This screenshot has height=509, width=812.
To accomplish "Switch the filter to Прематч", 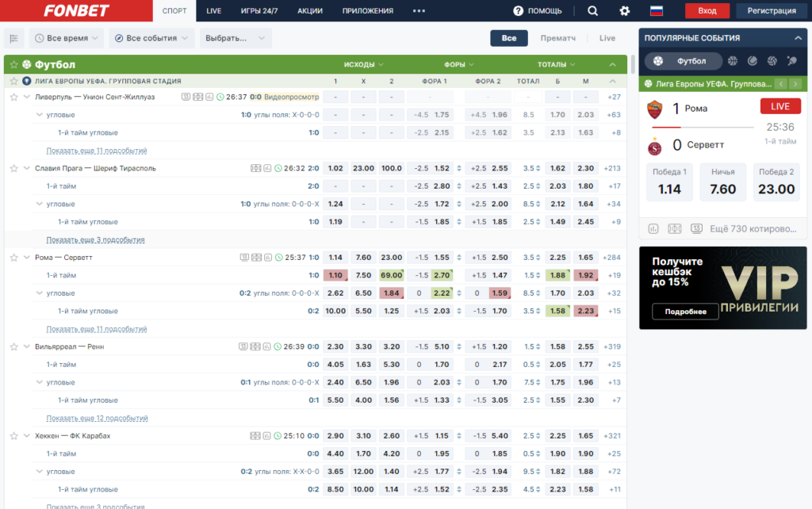I will 557,38.
